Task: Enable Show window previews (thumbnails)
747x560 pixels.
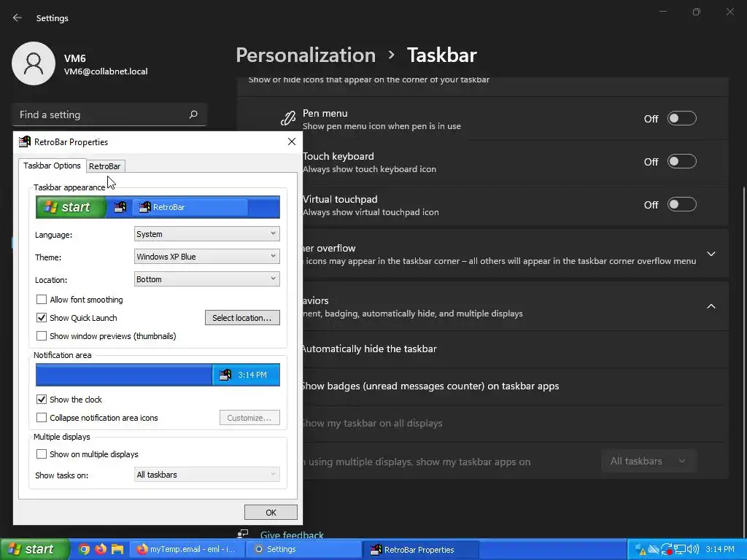Action: tap(42, 335)
